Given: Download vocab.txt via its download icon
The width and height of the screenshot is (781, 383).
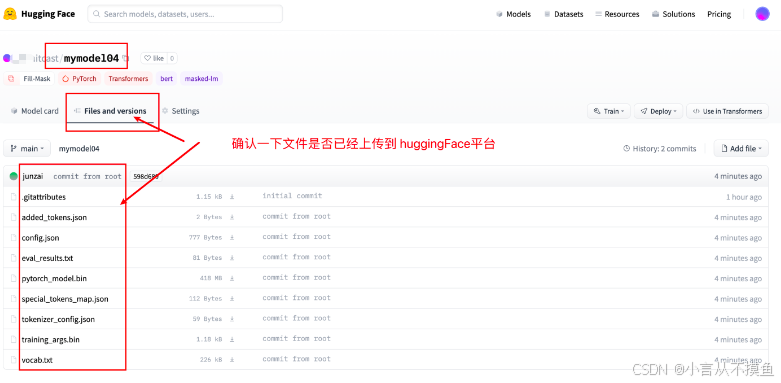Looking at the screenshot, I should pos(232,360).
